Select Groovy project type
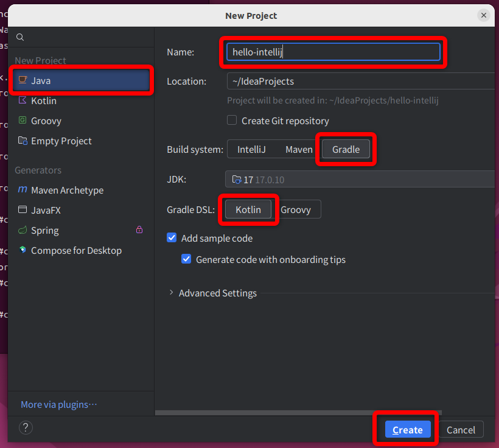Image resolution: width=499 pixels, height=448 pixels. click(81, 121)
